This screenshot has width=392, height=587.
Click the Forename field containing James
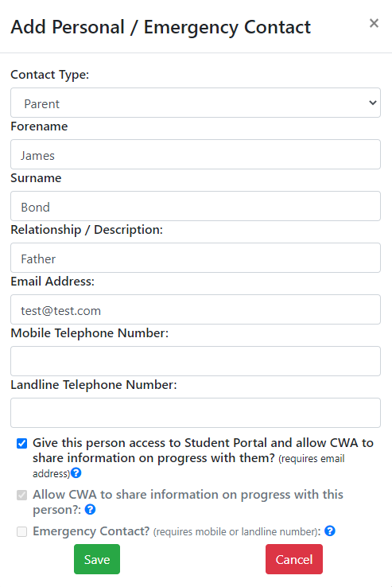click(x=196, y=154)
